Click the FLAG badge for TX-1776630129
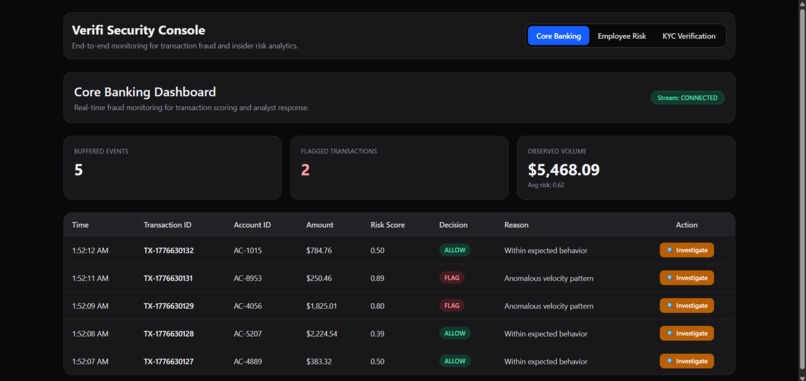The width and height of the screenshot is (806, 381). coord(452,305)
